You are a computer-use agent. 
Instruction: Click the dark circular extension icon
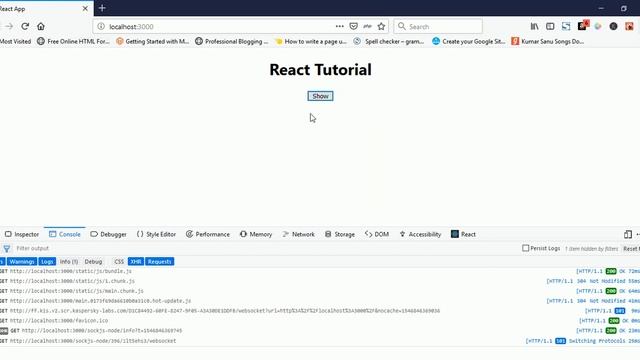click(x=613, y=27)
